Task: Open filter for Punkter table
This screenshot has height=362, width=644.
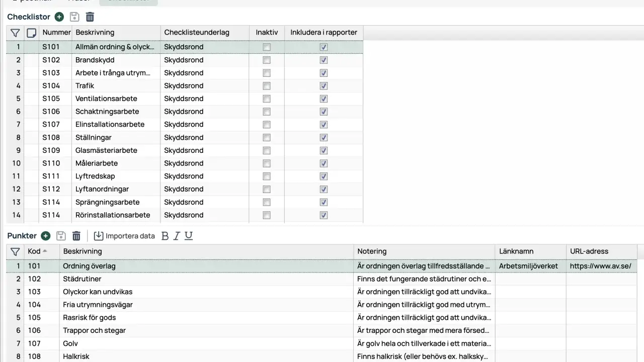Action: [15, 251]
